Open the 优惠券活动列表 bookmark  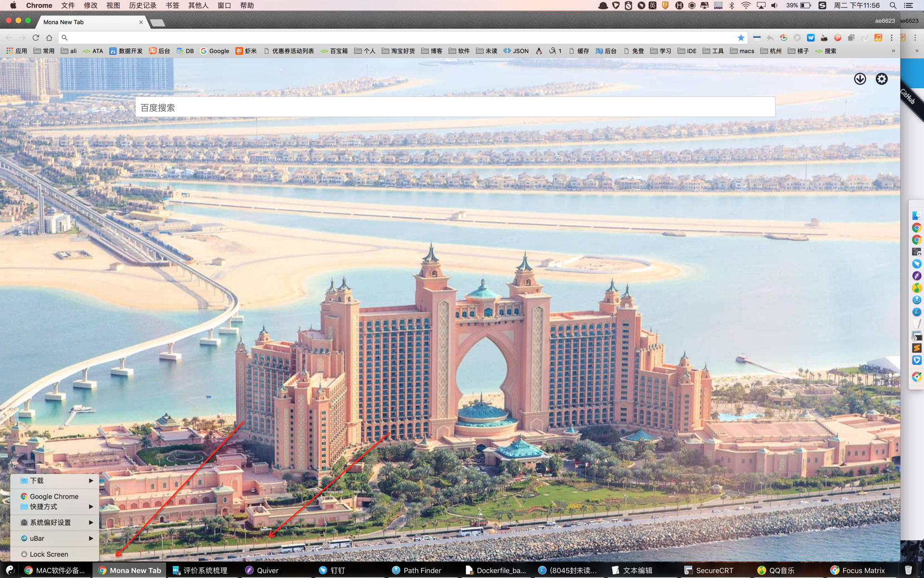pyautogui.click(x=289, y=51)
